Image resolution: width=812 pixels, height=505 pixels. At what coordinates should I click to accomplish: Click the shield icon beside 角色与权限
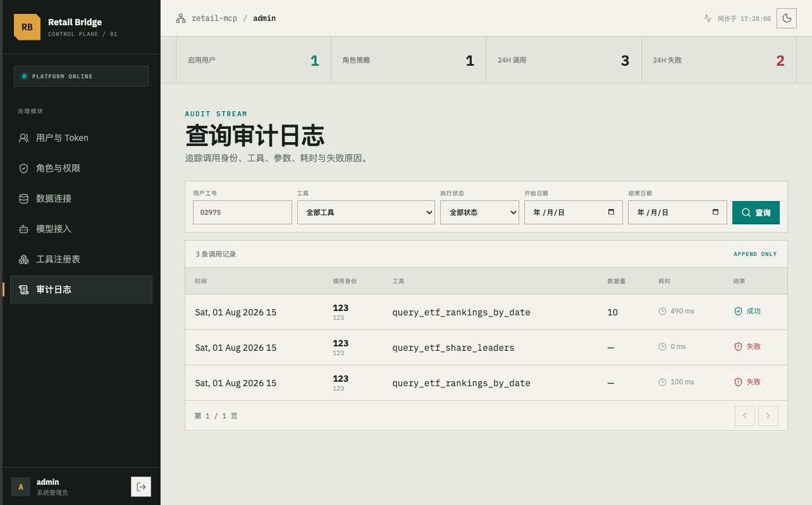(24, 168)
